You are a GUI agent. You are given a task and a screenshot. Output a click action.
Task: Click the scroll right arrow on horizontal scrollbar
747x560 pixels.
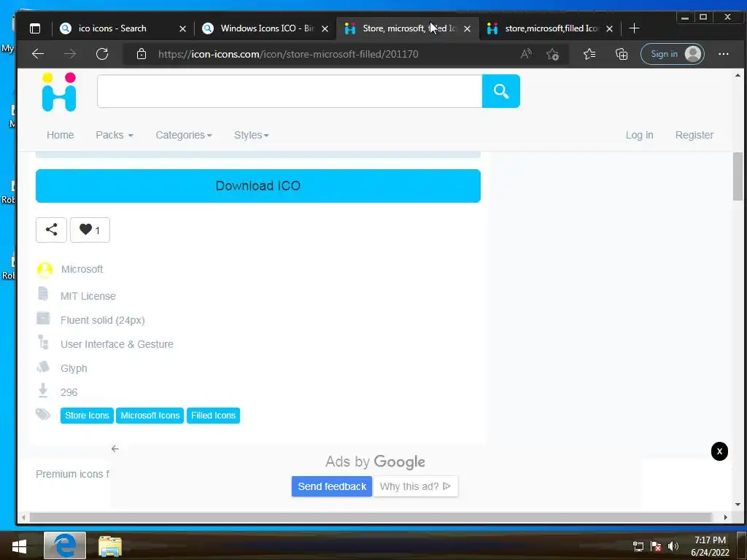pyautogui.click(x=725, y=517)
